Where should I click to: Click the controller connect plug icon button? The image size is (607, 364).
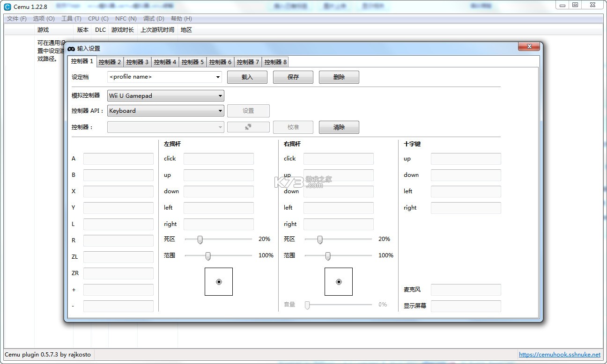pos(248,127)
